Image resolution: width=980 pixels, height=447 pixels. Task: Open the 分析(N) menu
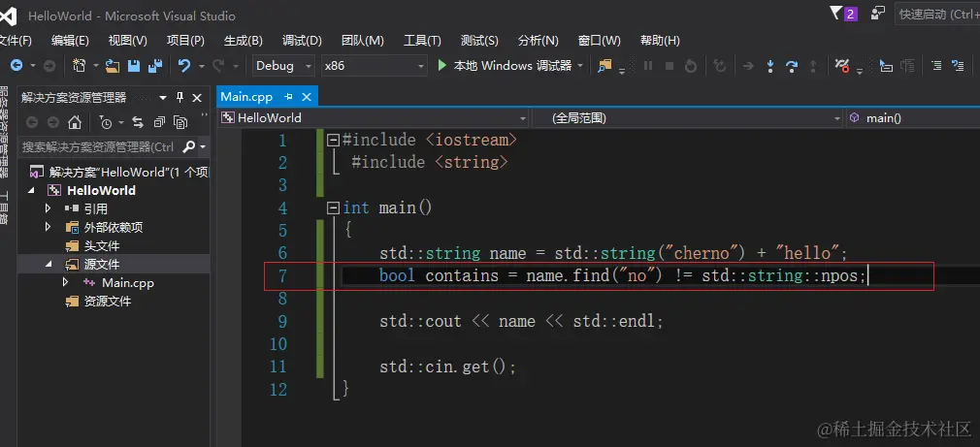point(539,41)
